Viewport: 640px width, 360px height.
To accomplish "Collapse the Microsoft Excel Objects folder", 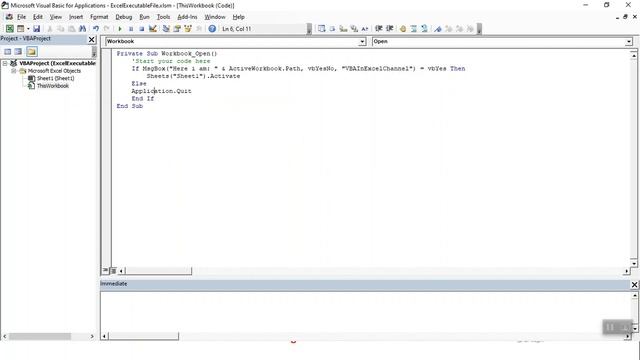I will [13, 71].
